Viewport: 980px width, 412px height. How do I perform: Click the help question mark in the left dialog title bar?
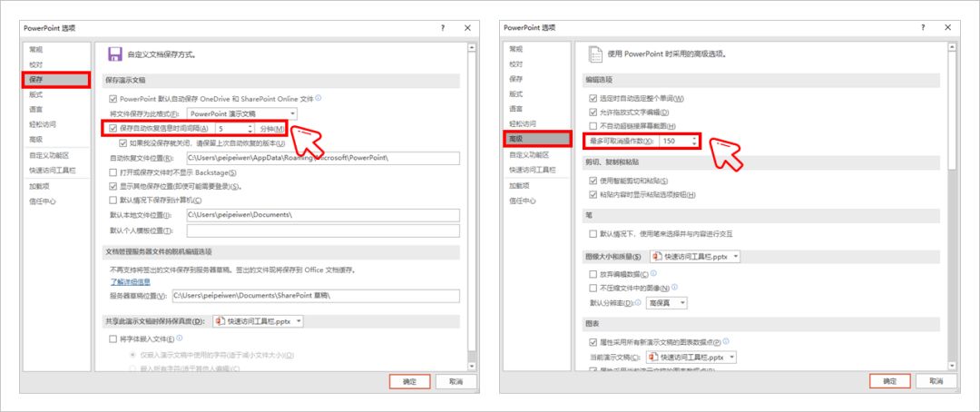(443, 29)
